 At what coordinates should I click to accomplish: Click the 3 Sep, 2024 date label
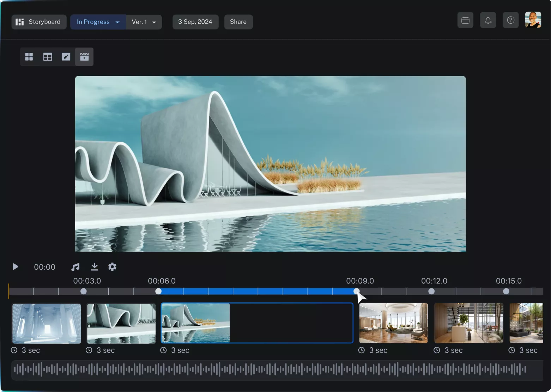coord(195,22)
